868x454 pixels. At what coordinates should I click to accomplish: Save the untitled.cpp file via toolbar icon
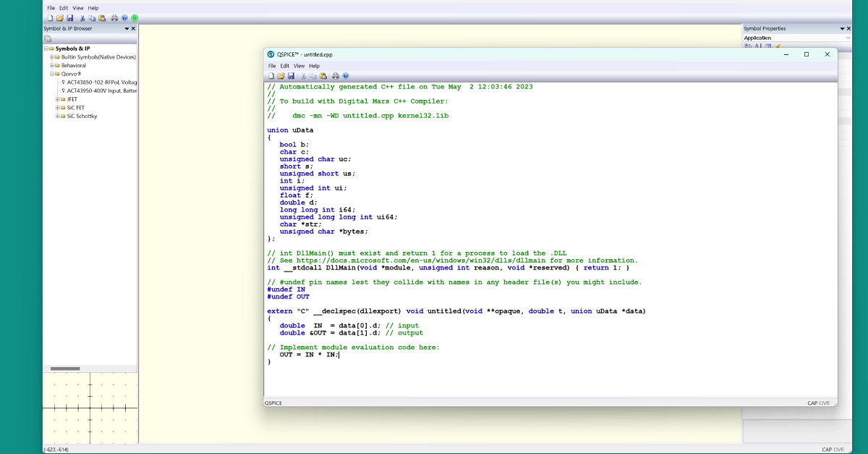290,76
